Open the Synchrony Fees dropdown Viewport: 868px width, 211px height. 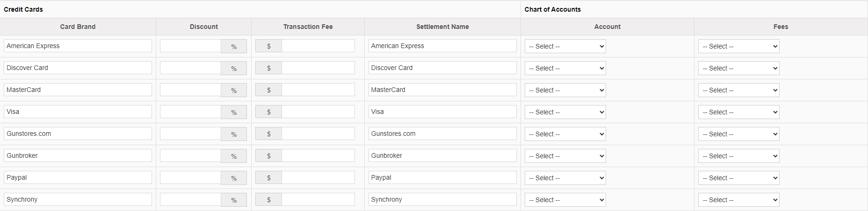[x=738, y=200]
